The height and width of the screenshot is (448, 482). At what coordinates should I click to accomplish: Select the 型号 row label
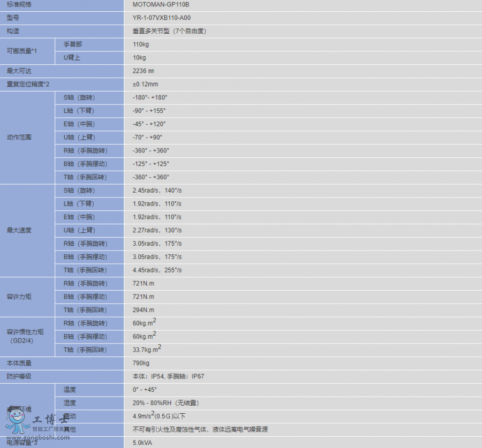[13, 18]
